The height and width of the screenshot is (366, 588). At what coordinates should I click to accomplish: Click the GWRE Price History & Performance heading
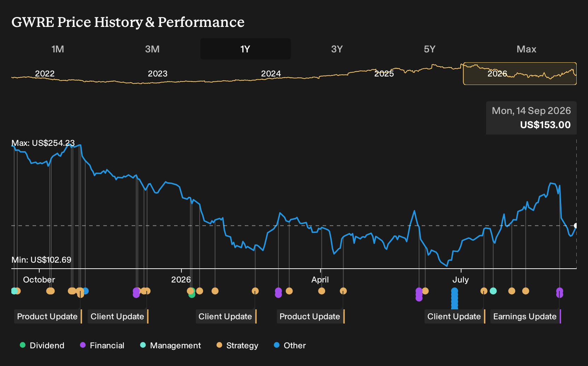pyautogui.click(x=128, y=22)
